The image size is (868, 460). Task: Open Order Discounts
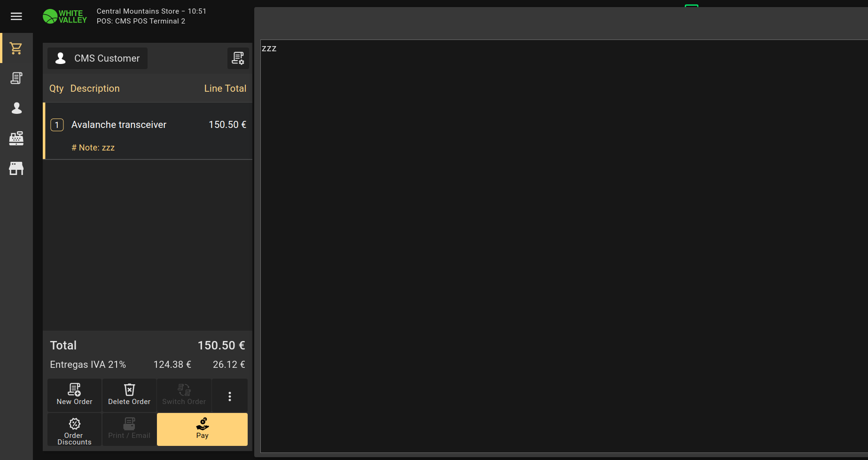pyautogui.click(x=74, y=430)
